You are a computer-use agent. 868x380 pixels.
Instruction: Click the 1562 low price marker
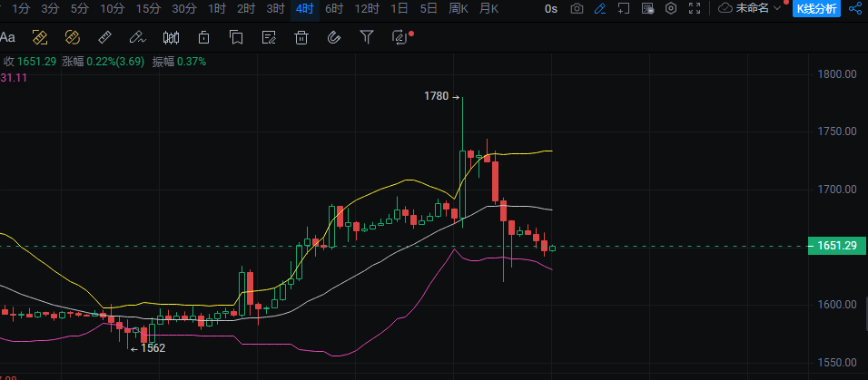148,348
